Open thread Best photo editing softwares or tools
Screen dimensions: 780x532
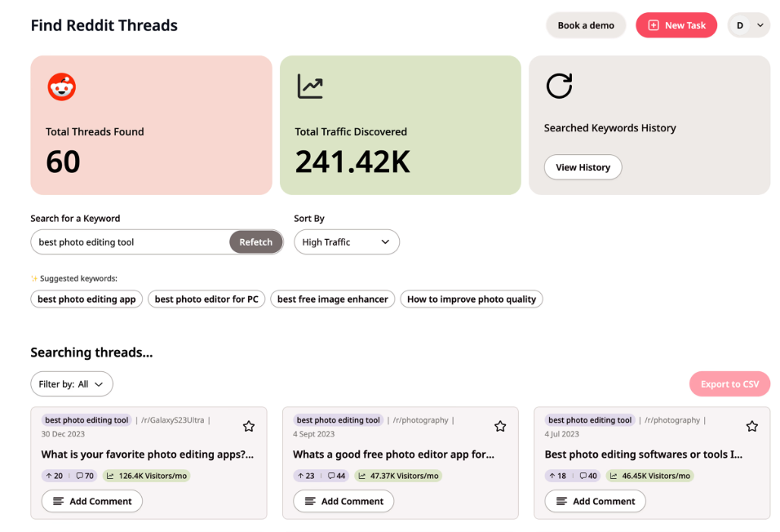pyautogui.click(x=643, y=454)
